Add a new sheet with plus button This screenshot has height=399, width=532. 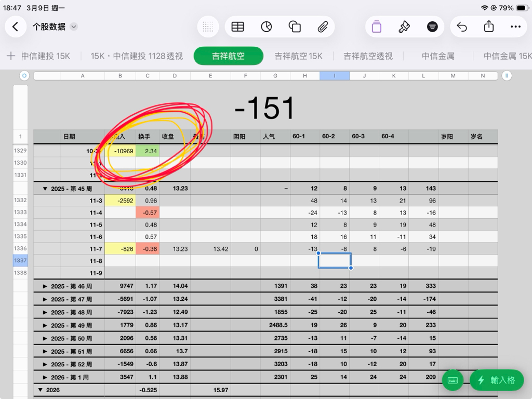(x=10, y=56)
